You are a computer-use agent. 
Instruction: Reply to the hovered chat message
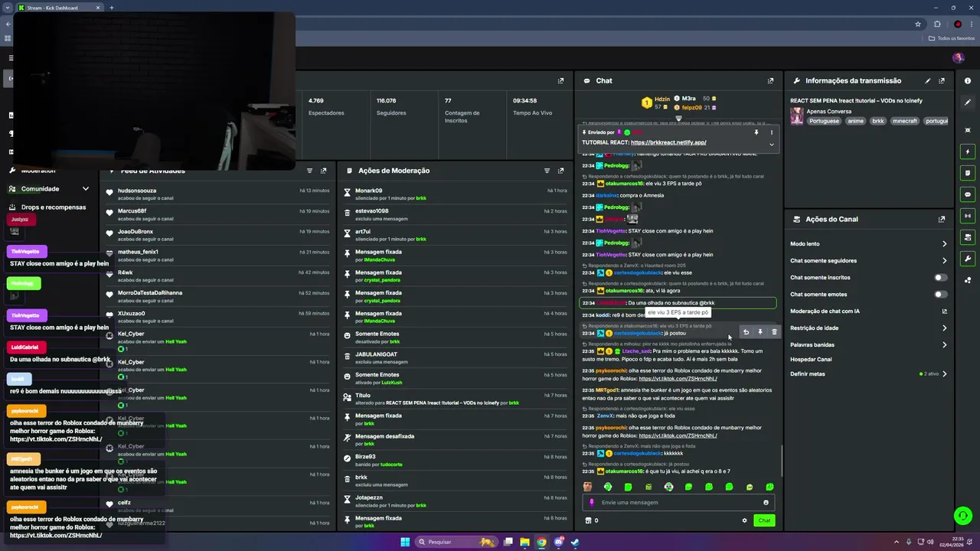(x=746, y=332)
